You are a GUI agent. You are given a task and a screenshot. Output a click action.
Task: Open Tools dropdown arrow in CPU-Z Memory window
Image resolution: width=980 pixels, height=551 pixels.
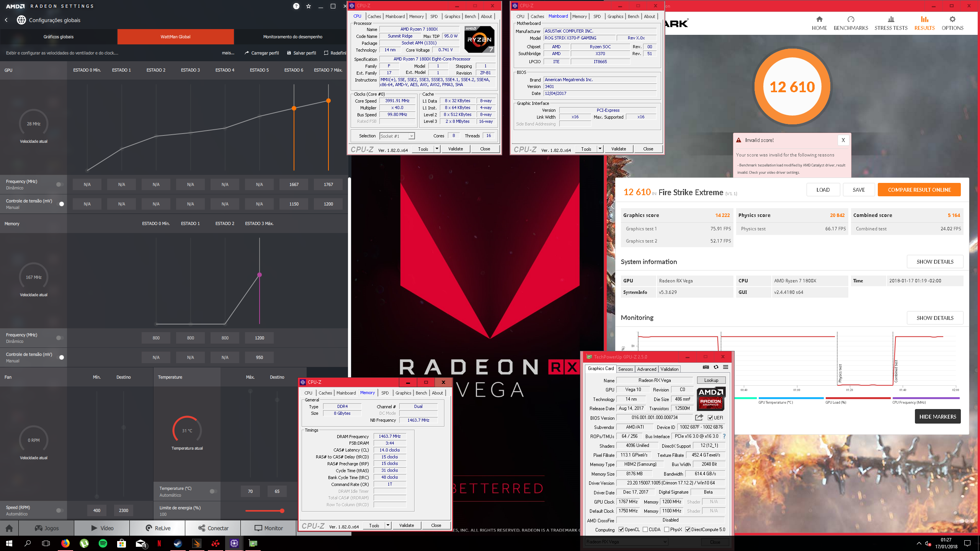coord(388,525)
